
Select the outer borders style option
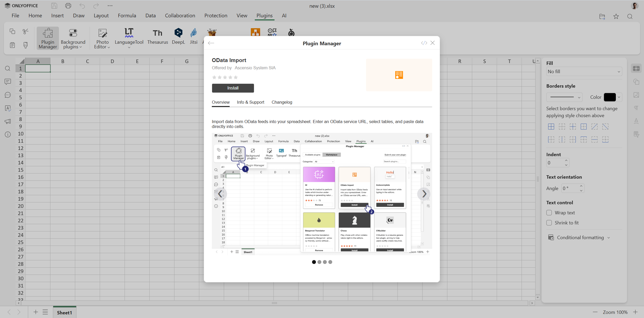(x=584, y=127)
